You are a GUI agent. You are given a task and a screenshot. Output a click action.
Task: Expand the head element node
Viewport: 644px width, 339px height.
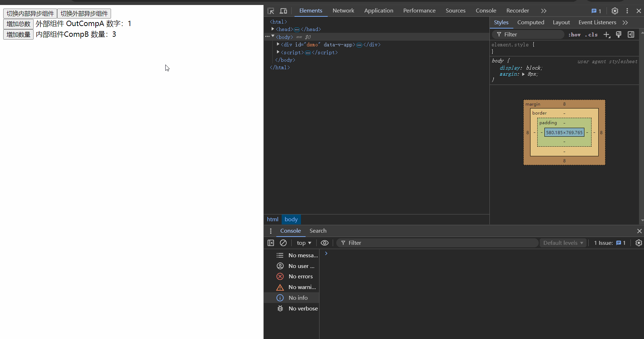(x=273, y=29)
